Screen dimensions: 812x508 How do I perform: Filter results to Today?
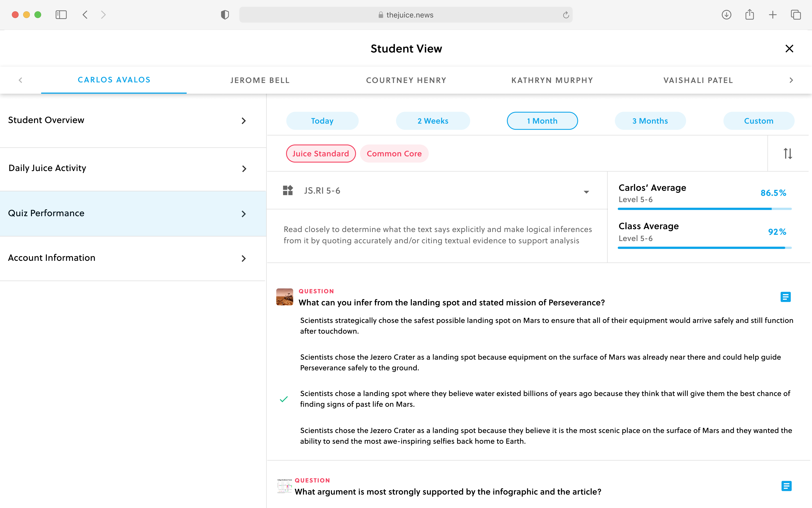tap(322, 121)
